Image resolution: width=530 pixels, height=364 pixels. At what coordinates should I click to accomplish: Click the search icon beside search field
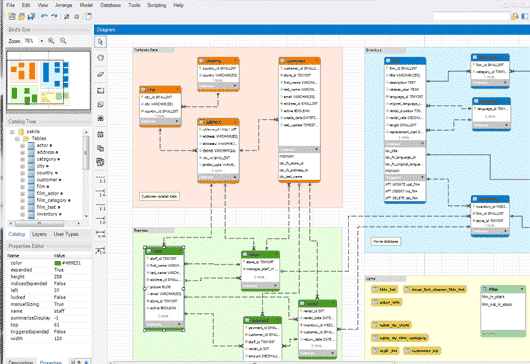514,16
